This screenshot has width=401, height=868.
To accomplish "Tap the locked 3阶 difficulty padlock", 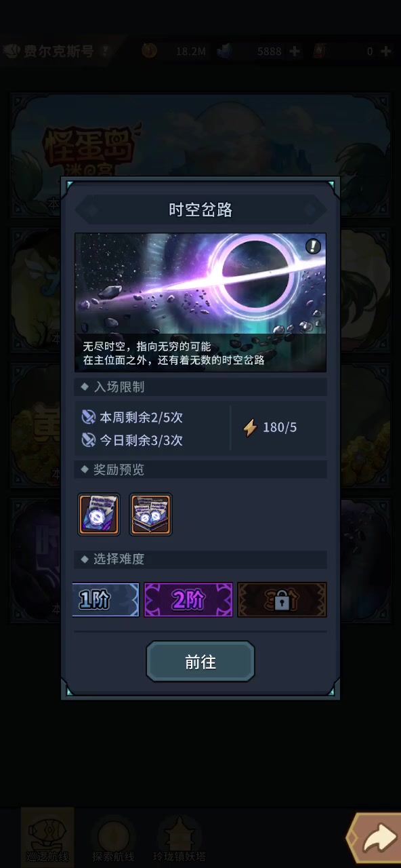I will click(282, 599).
